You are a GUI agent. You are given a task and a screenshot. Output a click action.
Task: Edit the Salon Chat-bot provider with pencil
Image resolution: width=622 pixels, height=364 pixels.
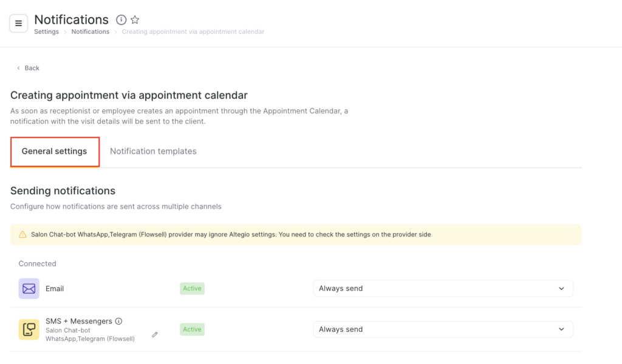(x=155, y=334)
